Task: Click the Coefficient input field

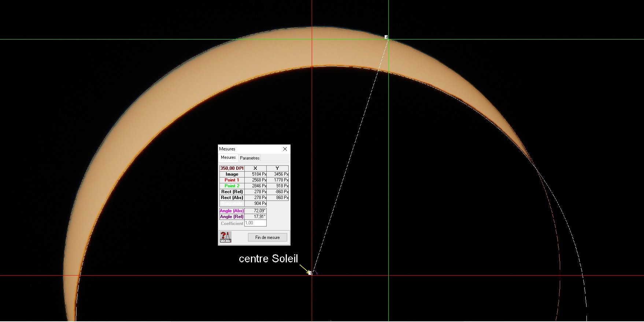Action: click(x=255, y=223)
